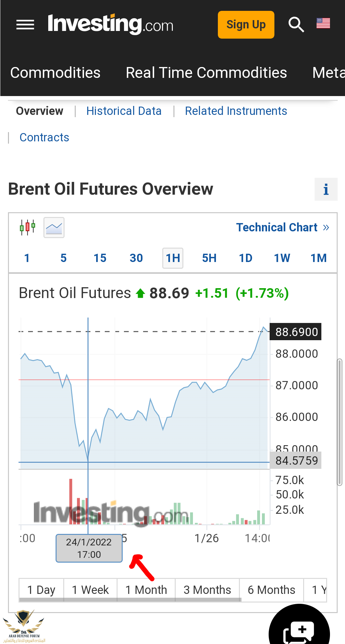The image size is (345, 644).
Task: Open the US flag edition selector
Action: (323, 23)
